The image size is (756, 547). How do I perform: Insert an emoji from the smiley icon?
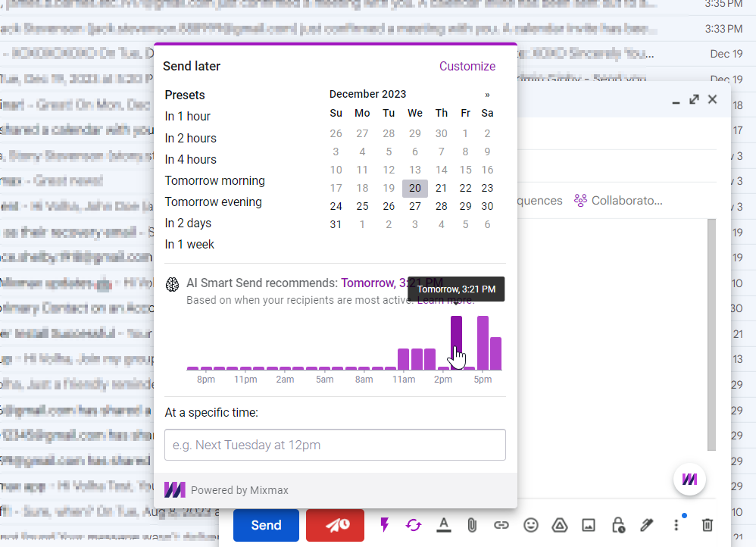[530, 524]
